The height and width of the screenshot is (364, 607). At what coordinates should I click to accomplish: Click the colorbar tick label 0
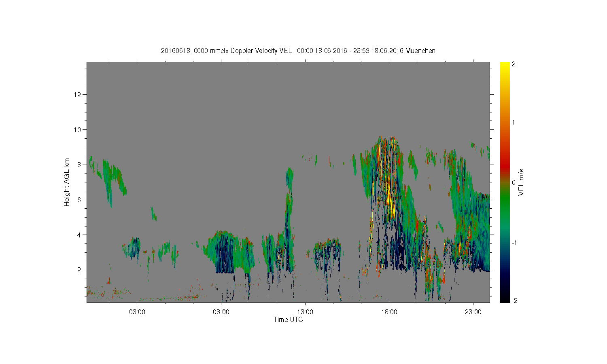(514, 182)
